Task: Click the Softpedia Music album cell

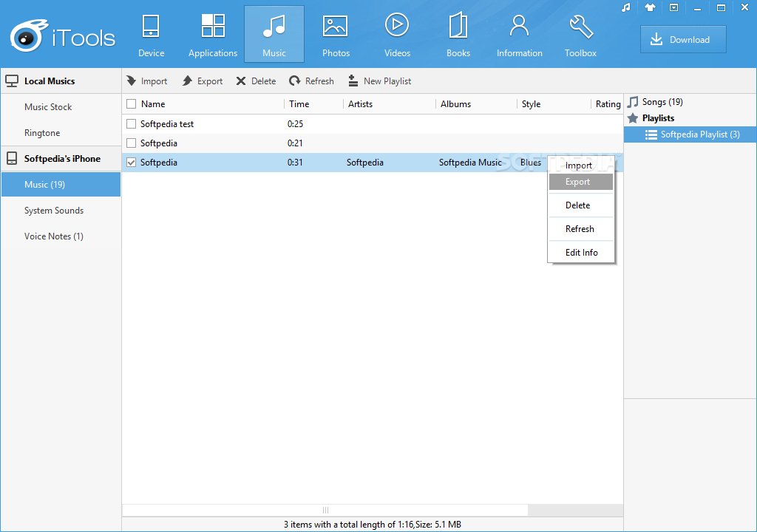Action: coord(470,163)
